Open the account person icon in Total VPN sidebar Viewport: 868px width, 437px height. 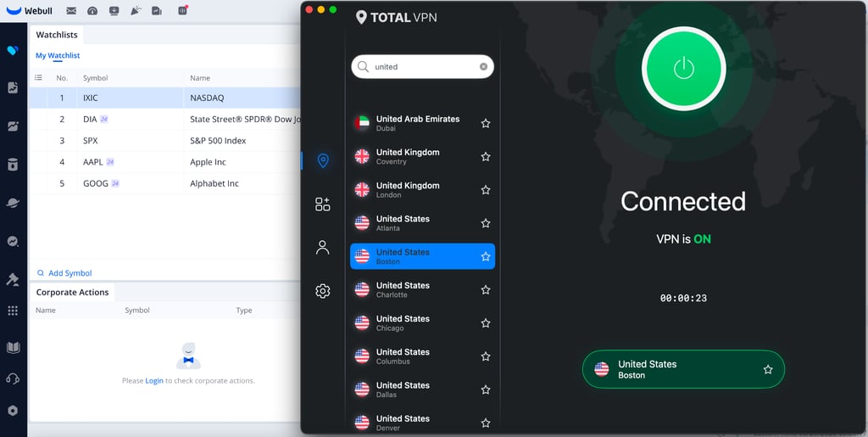[323, 247]
